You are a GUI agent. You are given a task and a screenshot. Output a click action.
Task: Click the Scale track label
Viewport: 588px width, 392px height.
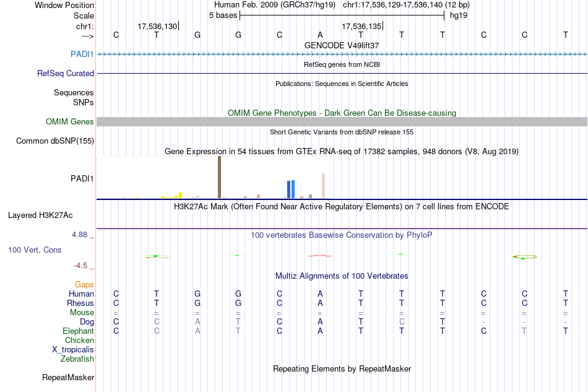tap(84, 15)
